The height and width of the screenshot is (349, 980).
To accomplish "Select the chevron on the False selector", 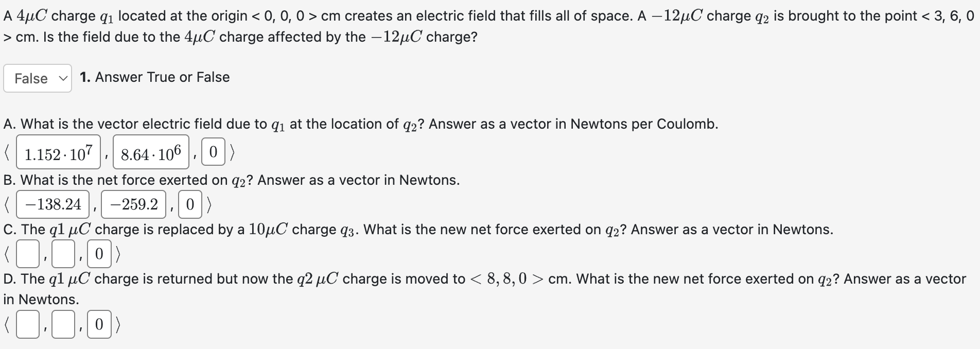I will (62, 78).
